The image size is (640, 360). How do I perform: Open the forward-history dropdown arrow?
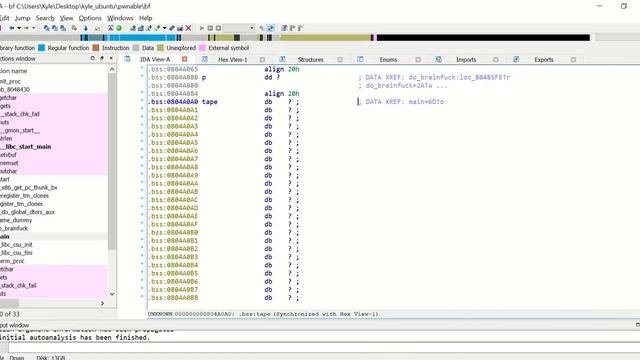(x=34, y=28)
